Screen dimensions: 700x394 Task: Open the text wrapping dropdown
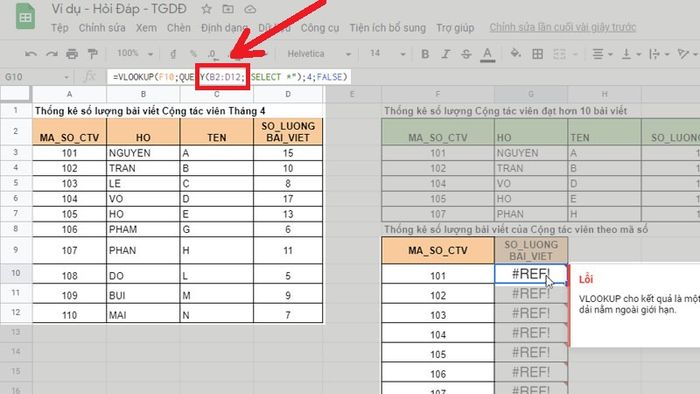[659, 54]
